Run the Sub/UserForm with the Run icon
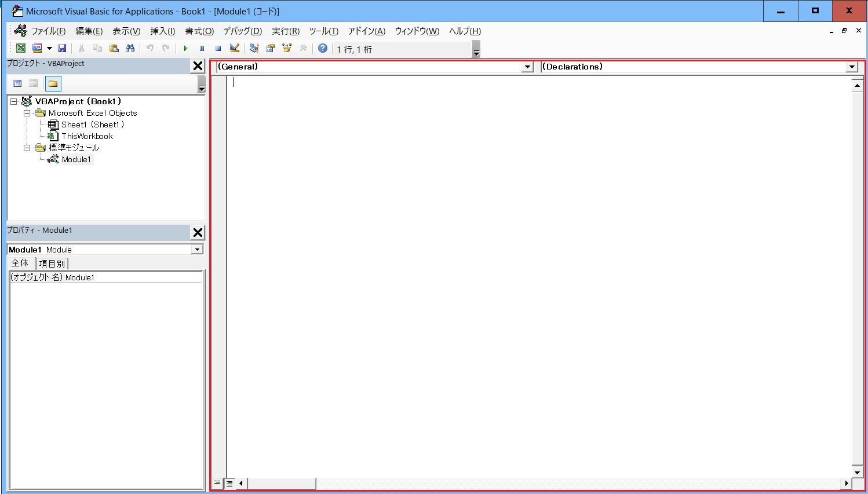The image size is (868, 494). click(x=185, y=48)
